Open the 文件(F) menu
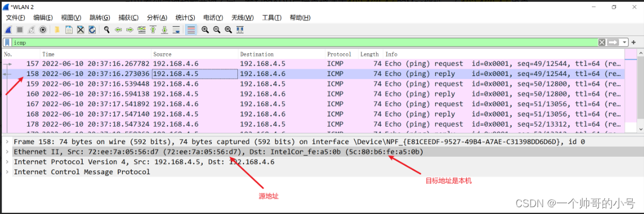 pos(16,18)
